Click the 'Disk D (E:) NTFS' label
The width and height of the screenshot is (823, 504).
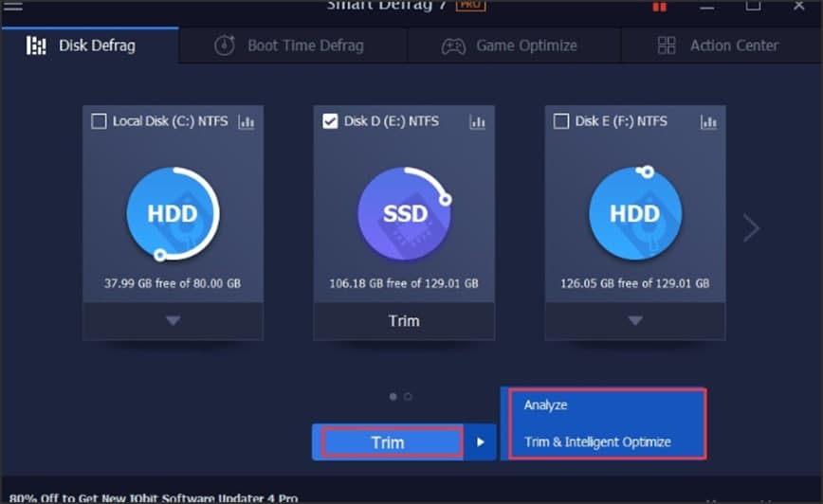pyautogui.click(x=391, y=121)
